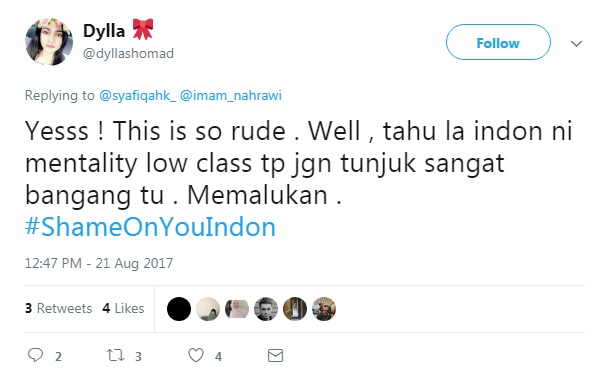The image size is (601, 389).
Task: Click the reply speech bubble icon
Action: [x=36, y=355]
